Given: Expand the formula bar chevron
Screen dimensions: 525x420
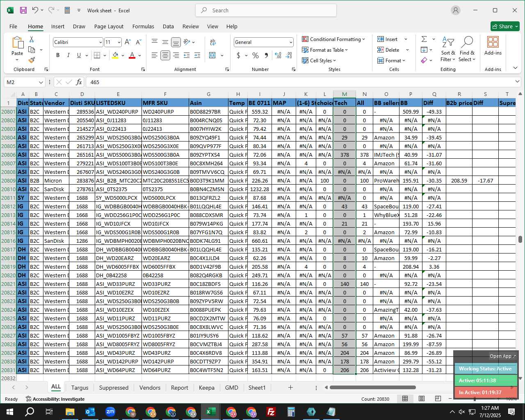Looking at the screenshot, I should pos(517,82).
